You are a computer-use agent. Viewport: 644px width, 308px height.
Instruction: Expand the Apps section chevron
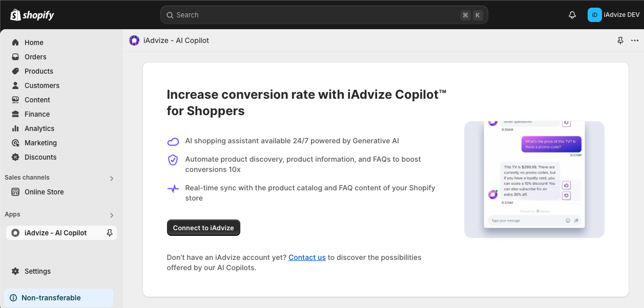click(x=112, y=215)
